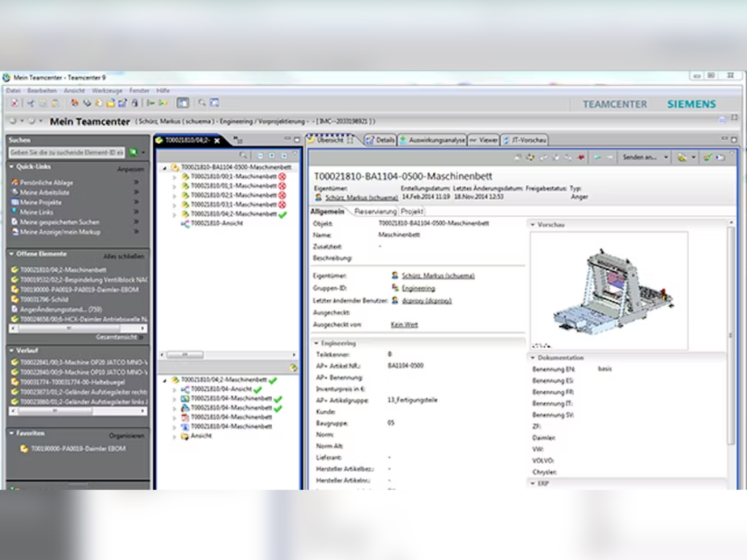
Task: Click the green checkmark icon in Übersicht toolbar
Action: 708,157
